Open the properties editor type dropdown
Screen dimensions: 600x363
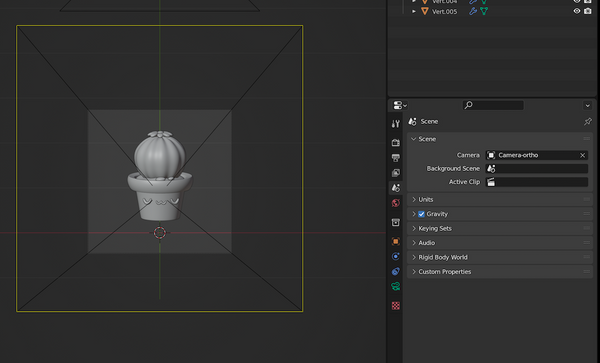(400, 105)
